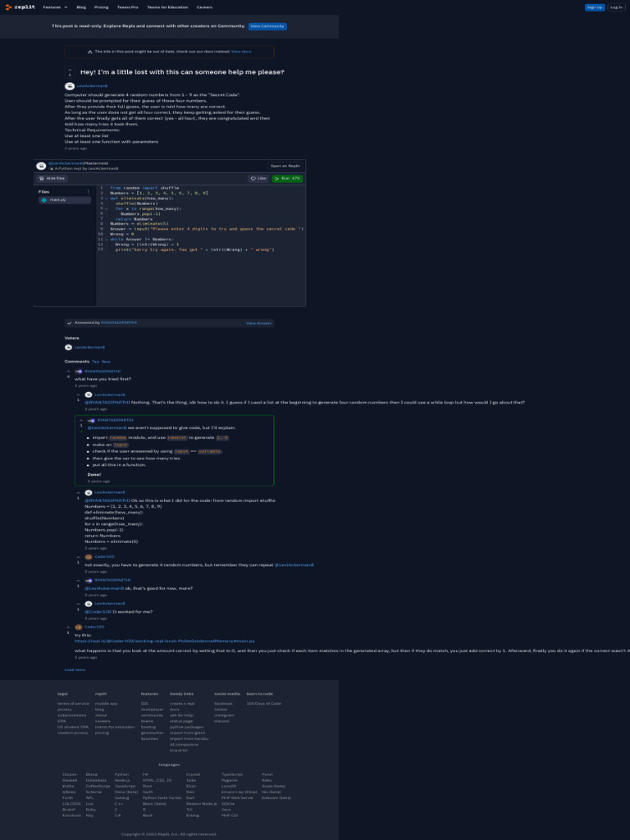Click 'TypeScript' in the footer languages list

pos(232,774)
